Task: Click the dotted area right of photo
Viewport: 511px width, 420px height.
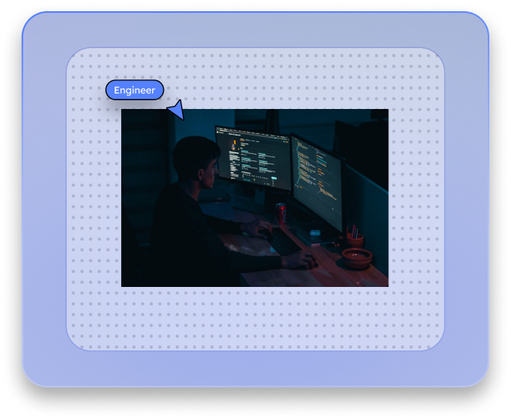Action: click(416, 200)
